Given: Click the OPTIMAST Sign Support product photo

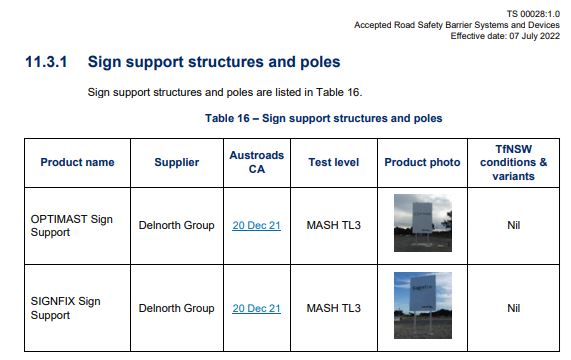Looking at the screenshot, I should tap(423, 223).
